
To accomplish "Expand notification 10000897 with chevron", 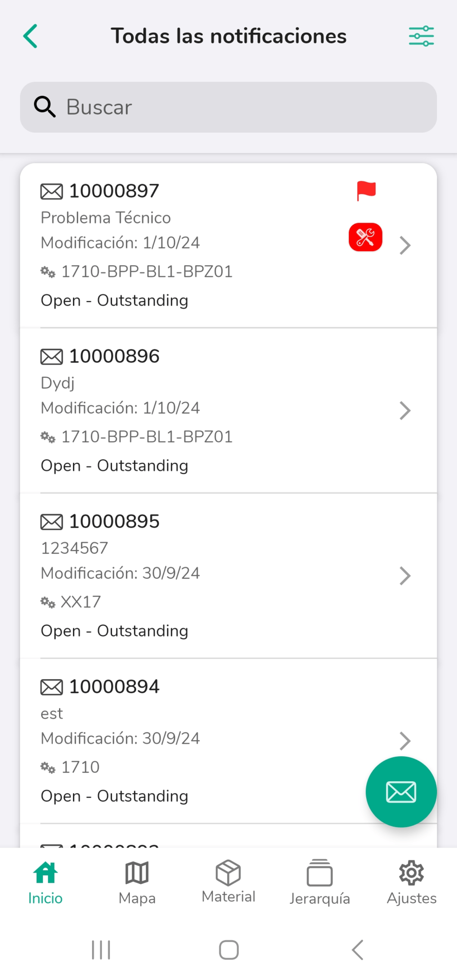I will click(x=405, y=245).
